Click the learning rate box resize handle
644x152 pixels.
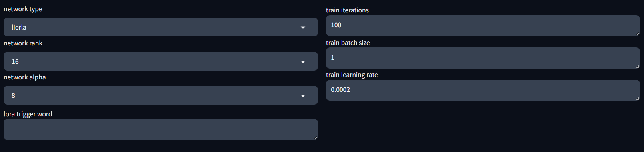point(638,99)
